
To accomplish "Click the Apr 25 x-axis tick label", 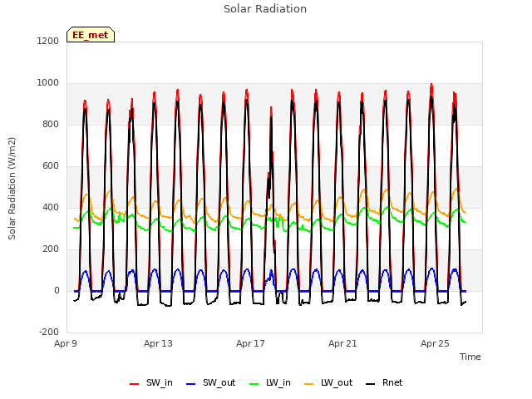I will (x=435, y=343).
